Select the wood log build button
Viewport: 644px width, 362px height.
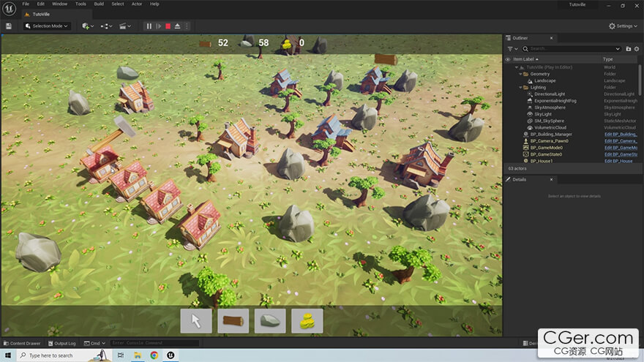coord(233,320)
